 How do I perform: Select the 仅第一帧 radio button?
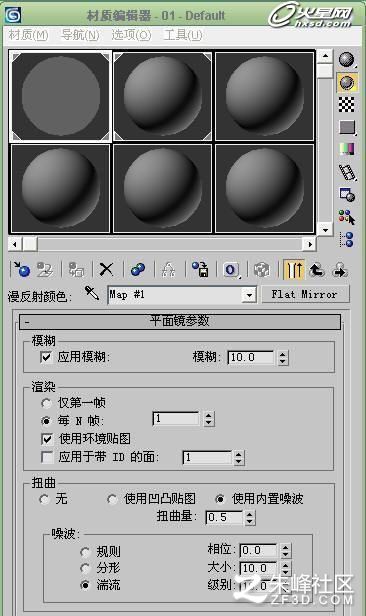point(46,403)
